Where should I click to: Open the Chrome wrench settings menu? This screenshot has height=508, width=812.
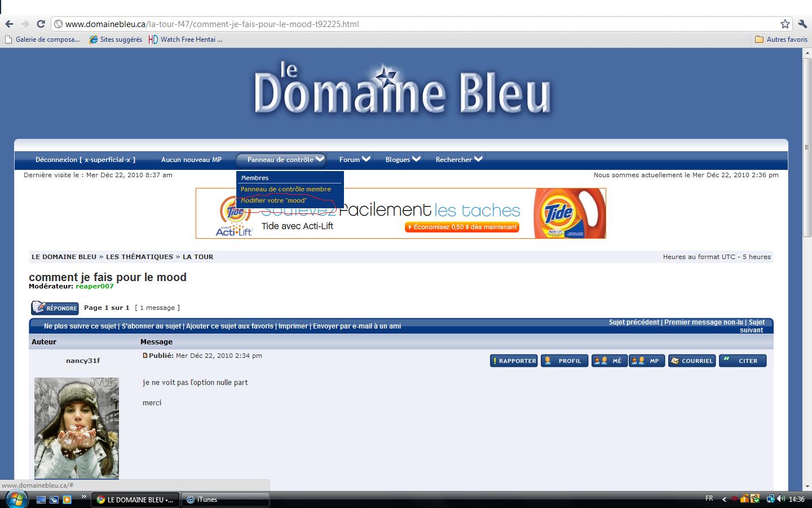[802, 24]
